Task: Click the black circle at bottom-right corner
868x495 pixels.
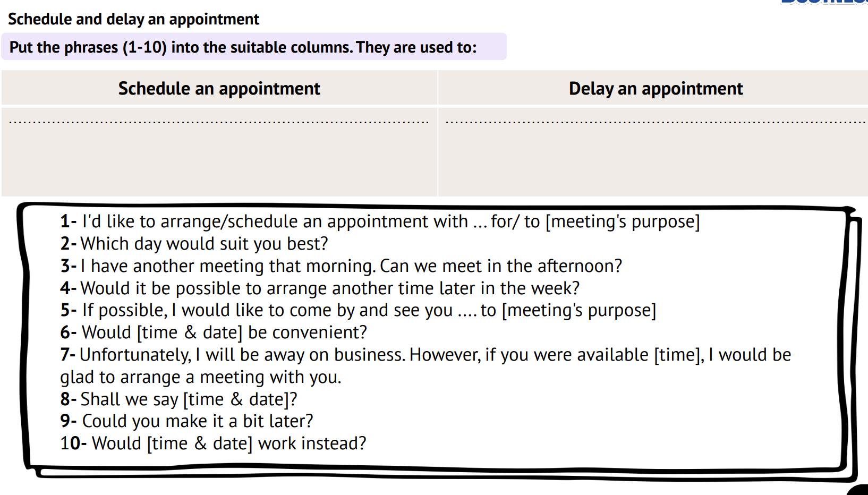Action: [858, 490]
